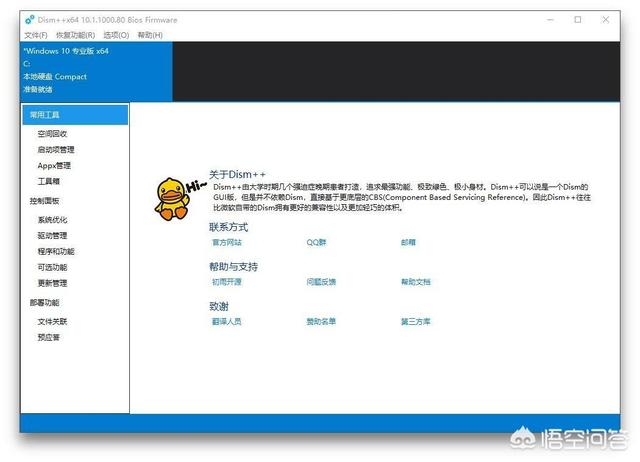Image resolution: width=640 pixels, height=462 pixels.
Task: Maximize the Dism++ window
Action: pos(578,20)
